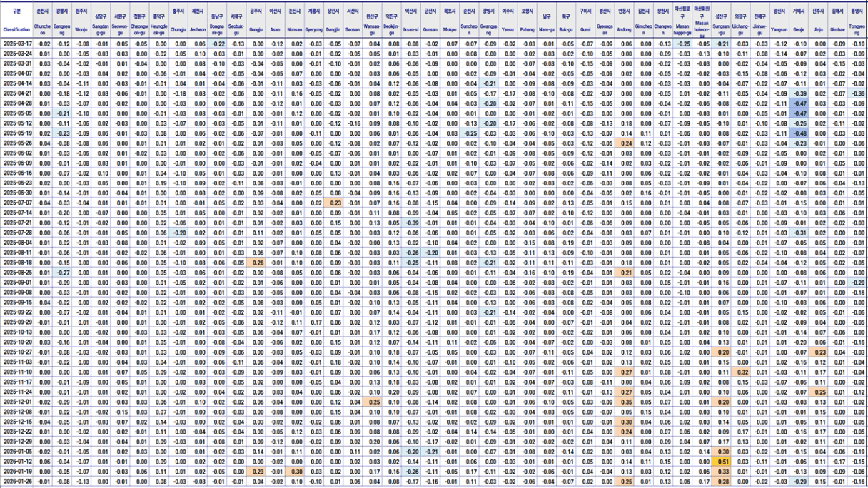Click the -0.27 Gangneung value on 2025-08-25
The height and width of the screenshot is (488, 868).
click(x=63, y=273)
